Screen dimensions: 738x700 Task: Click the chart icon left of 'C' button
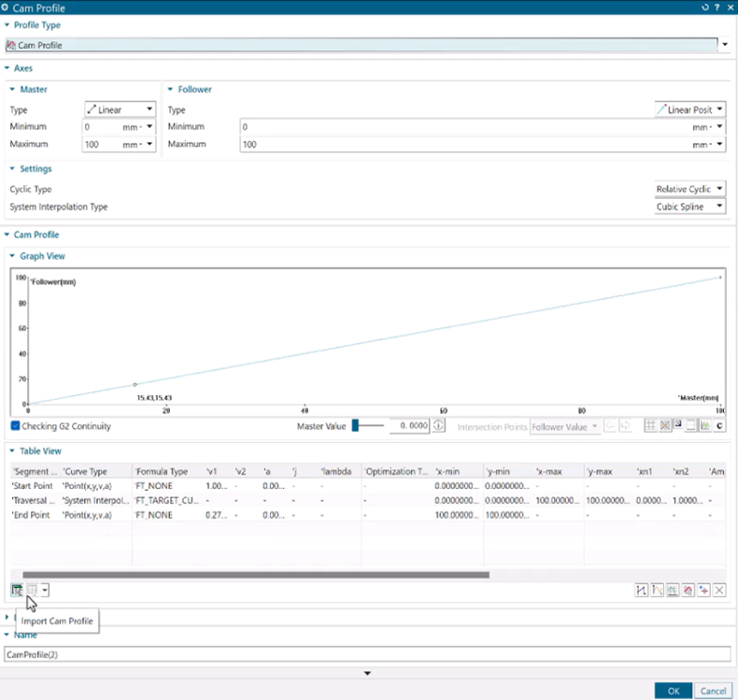coord(705,426)
